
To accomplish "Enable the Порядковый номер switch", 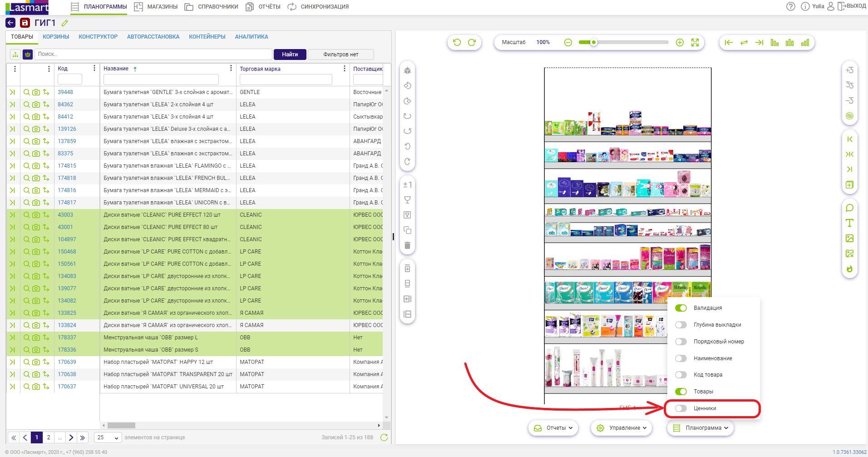I will (681, 342).
